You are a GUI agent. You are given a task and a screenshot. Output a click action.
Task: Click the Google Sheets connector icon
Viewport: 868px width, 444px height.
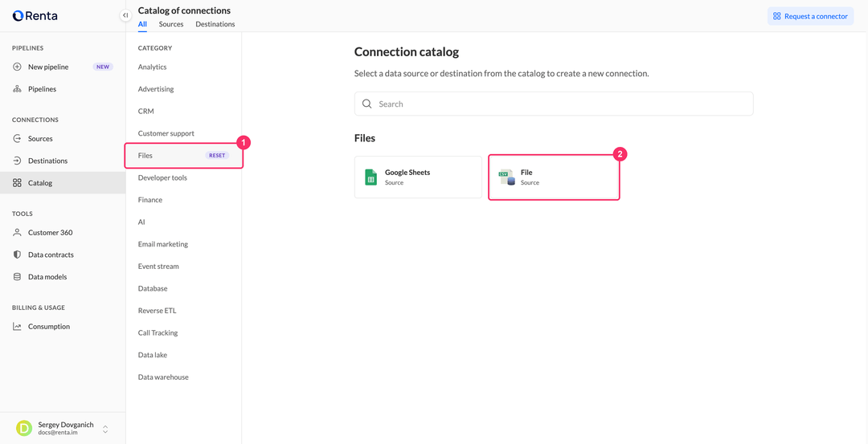(x=371, y=177)
